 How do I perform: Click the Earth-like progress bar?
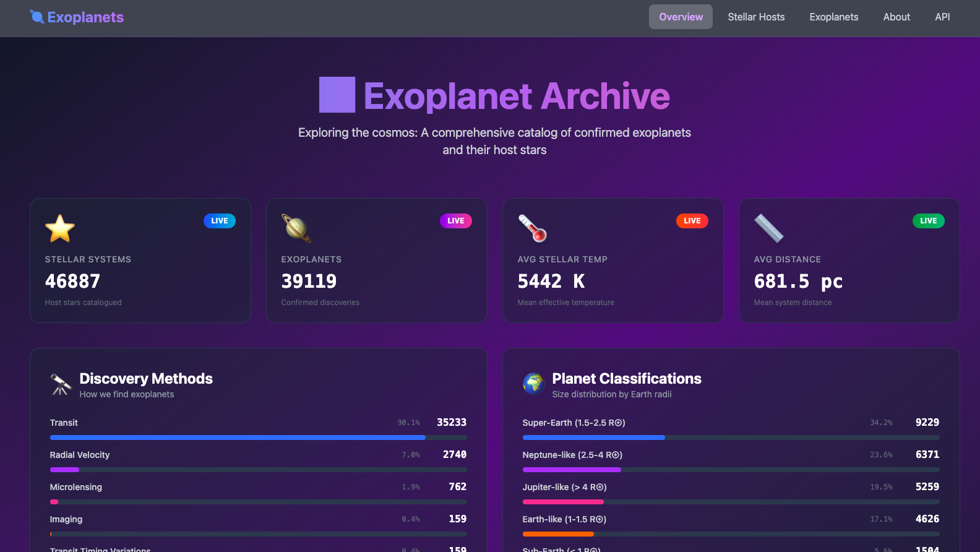[x=731, y=534]
